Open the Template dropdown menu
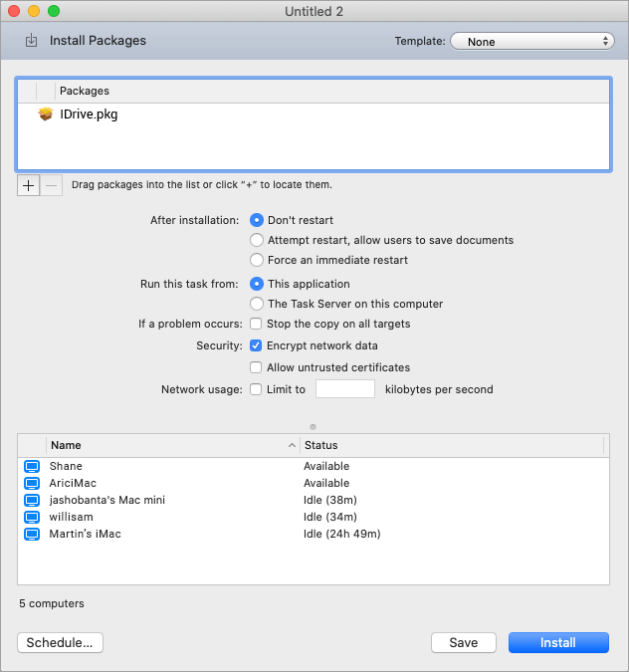The width and height of the screenshot is (629, 672). (x=531, y=42)
